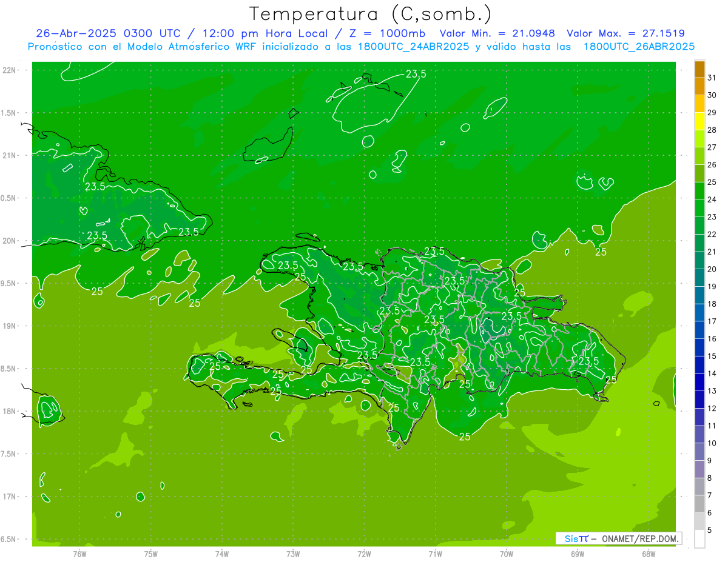This screenshot has width=728, height=562.
Task: Click the "72W" longitude label
Action: [364, 554]
